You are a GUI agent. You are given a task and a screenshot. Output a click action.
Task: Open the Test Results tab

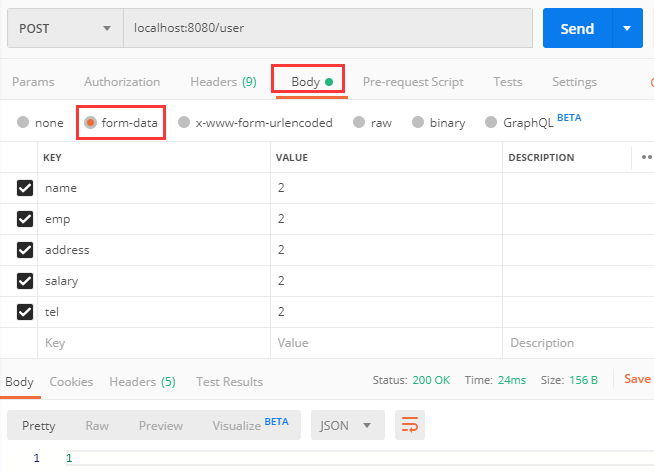229,382
